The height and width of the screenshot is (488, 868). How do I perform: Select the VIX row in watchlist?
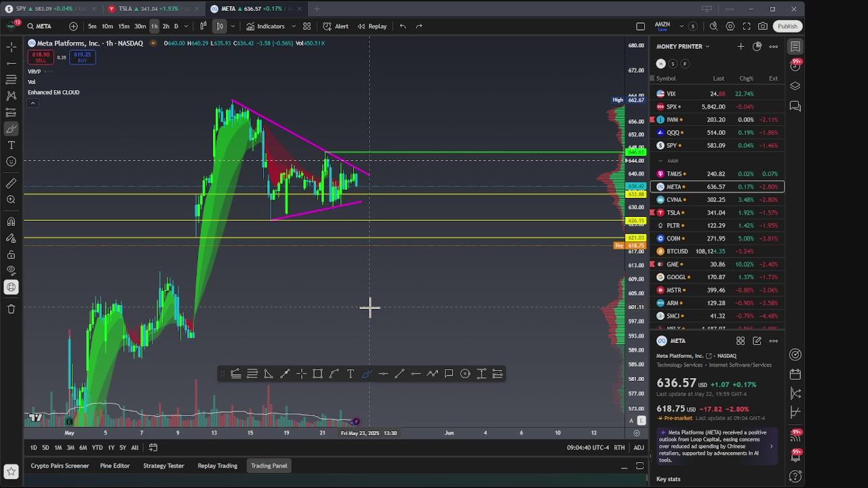[717, 94]
